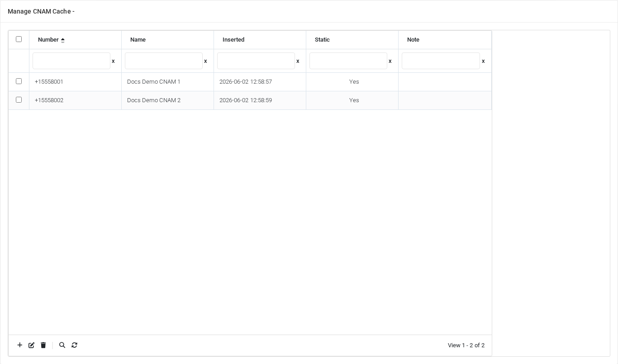This screenshot has width=618, height=364.
Task: Focus the Static filter input
Action: pos(348,61)
